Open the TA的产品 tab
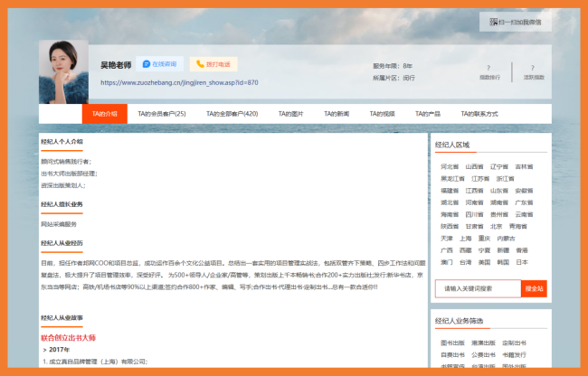Viewport: 588px width, 376px height. (428, 114)
